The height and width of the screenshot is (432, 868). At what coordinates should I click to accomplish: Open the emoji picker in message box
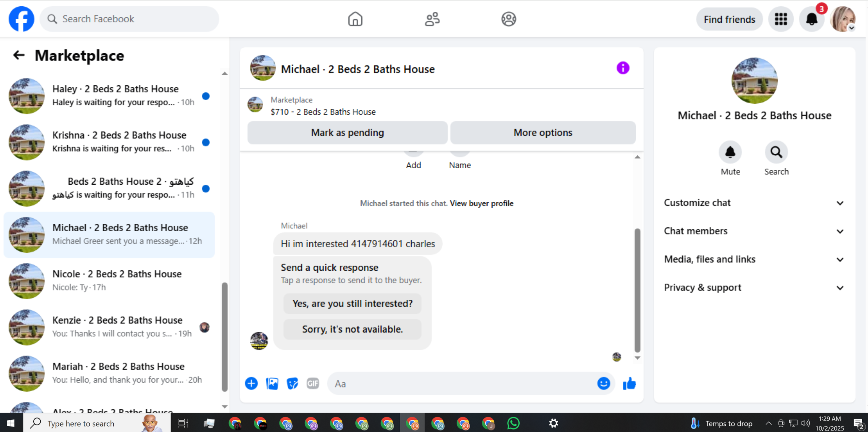click(x=603, y=383)
